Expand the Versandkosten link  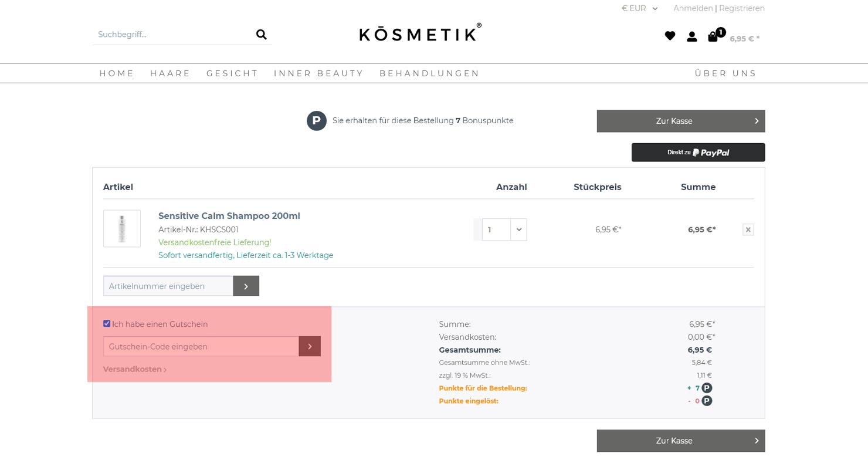pos(135,369)
